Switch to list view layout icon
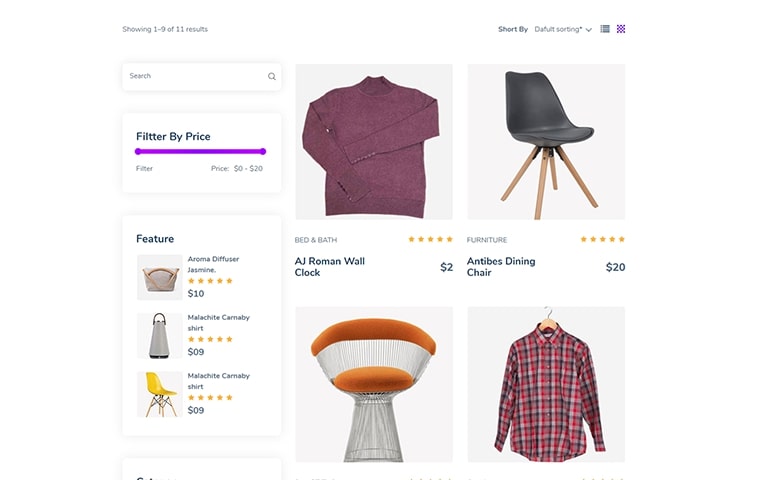This screenshot has width=778, height=480. 605,29
